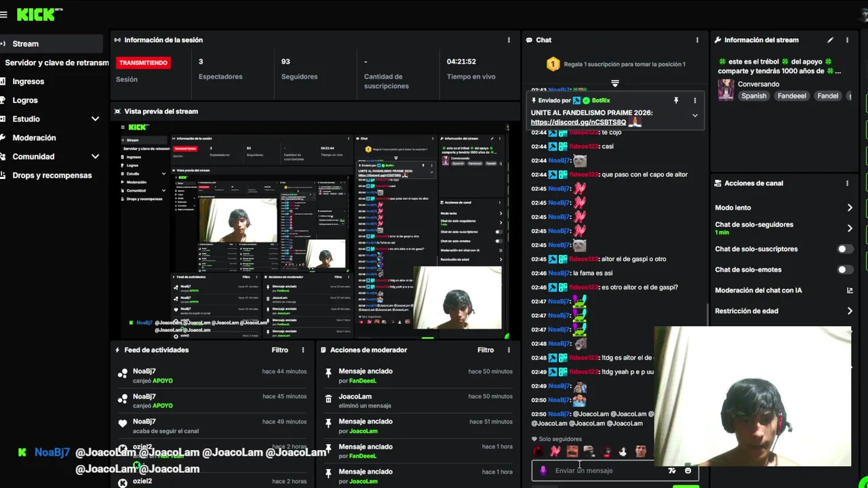Open the Chat panel three-dot menu

coord(697,40)
